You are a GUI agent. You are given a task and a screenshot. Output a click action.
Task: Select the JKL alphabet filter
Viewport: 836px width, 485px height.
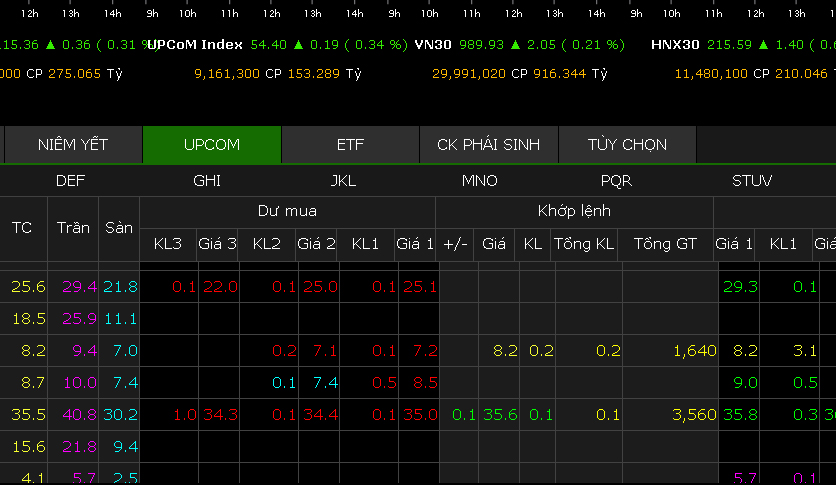click(x=343, y=181)
